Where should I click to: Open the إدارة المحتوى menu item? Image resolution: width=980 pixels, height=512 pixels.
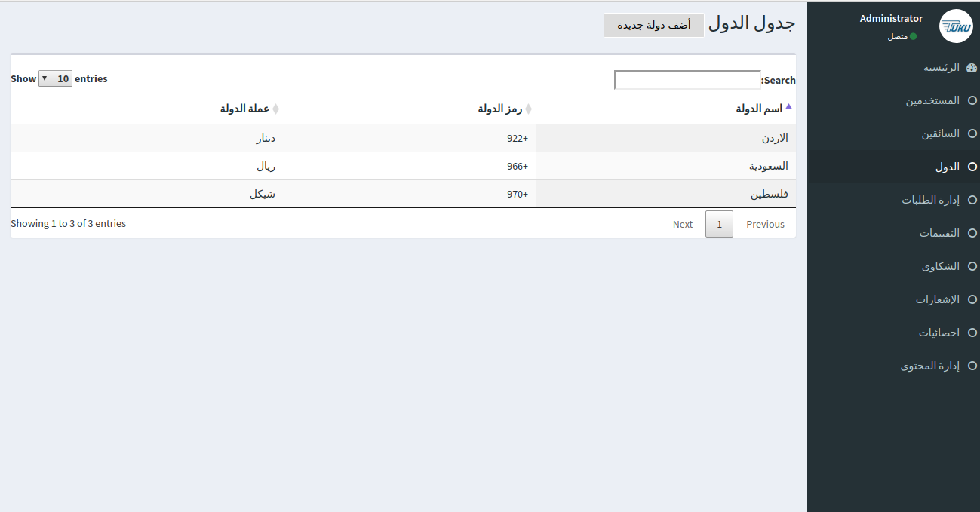(x=930, y=366)
